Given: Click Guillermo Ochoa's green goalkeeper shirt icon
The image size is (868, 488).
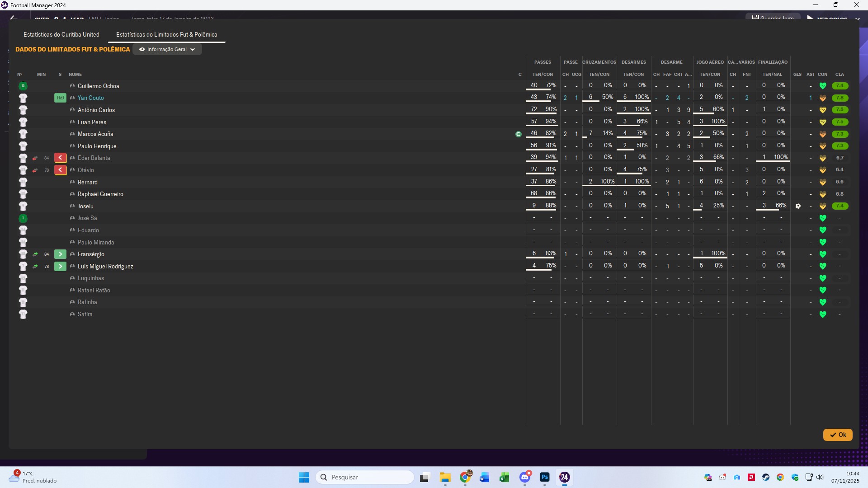Looking at the screenshot, I should pyautogui.click(x=23, y=85).
